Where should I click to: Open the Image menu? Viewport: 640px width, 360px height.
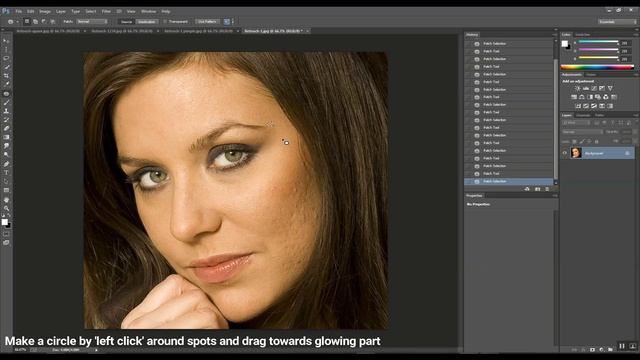click(x=45, y=11)
